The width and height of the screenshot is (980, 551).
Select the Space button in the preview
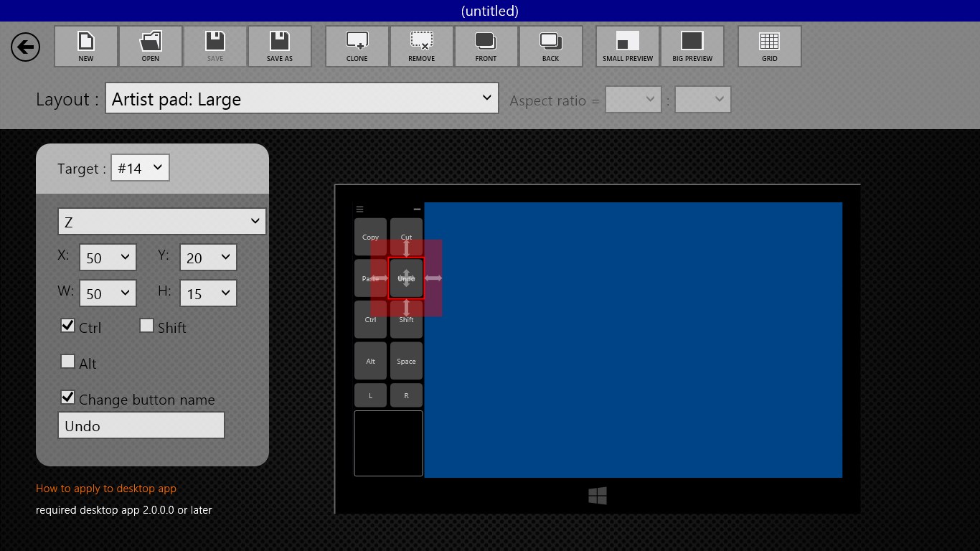click(x=406, y=361)
